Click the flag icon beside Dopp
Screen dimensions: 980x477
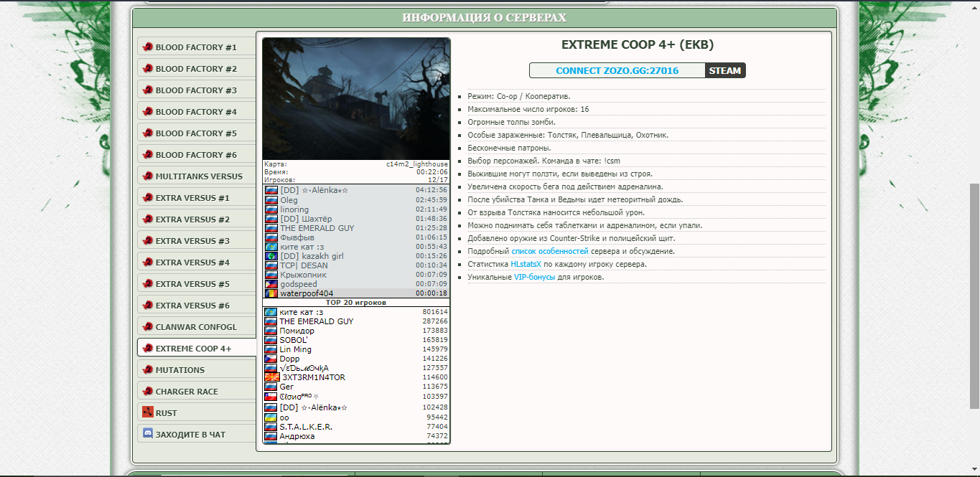271,359
